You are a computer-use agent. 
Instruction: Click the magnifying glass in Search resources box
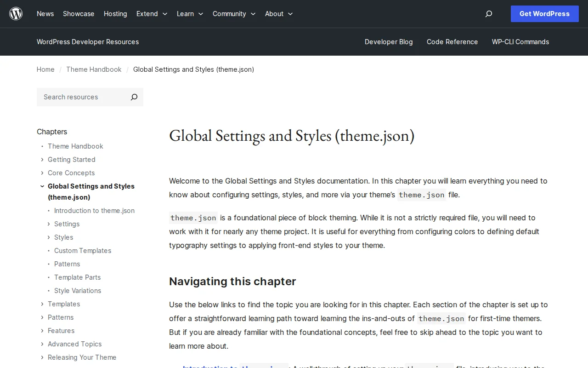point(134,97)
